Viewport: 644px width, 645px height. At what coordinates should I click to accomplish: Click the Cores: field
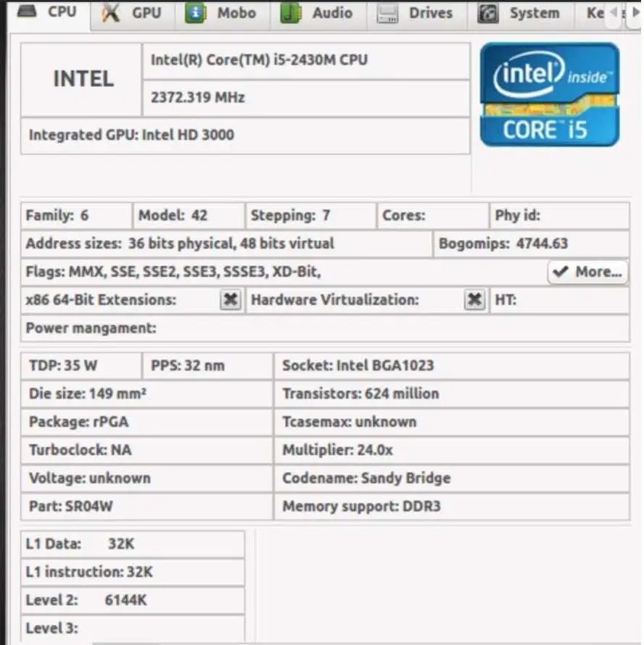coord(433,215)
